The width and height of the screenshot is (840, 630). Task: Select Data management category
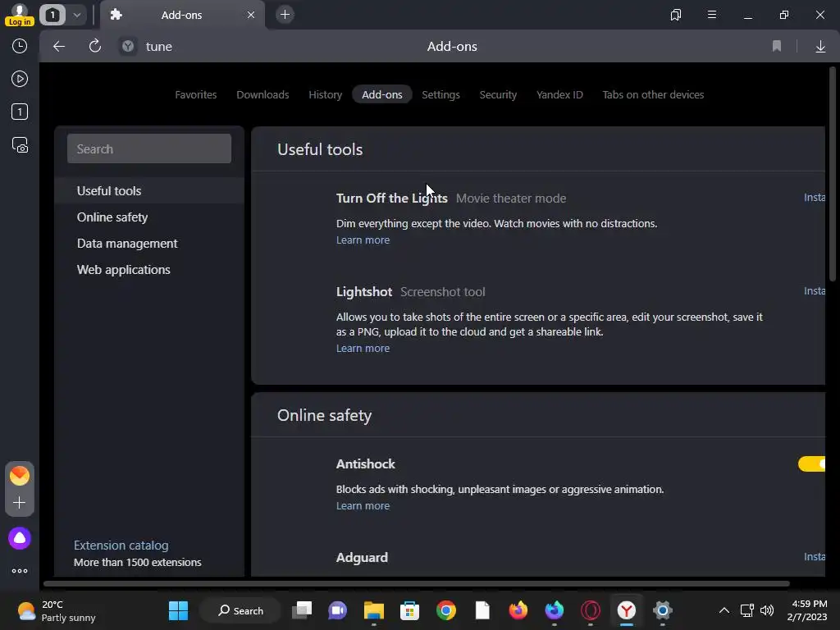coord(149,243)
